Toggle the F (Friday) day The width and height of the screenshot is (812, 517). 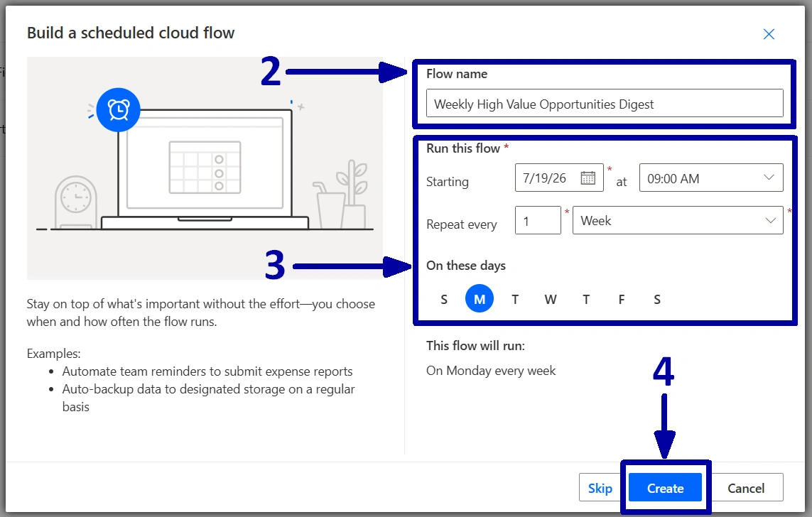coord(622,299)
